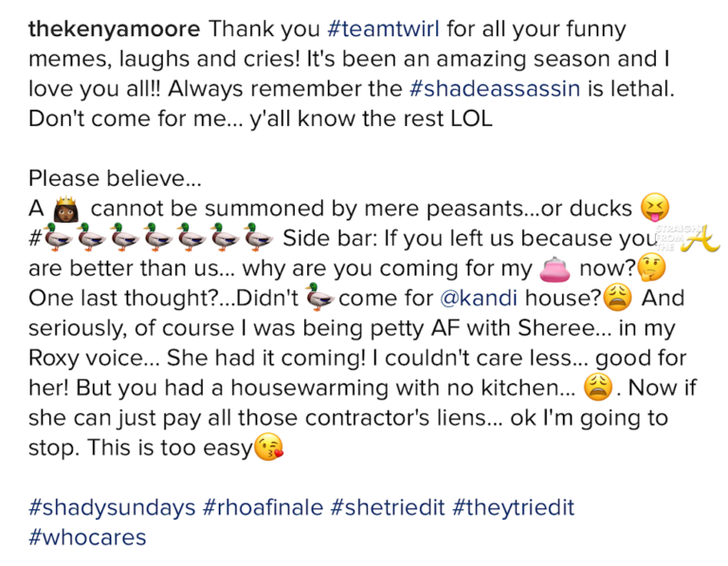Select the first duck emoji after the hash symbol
Screen dimensions: 728x566
click(x=57, y=238)
